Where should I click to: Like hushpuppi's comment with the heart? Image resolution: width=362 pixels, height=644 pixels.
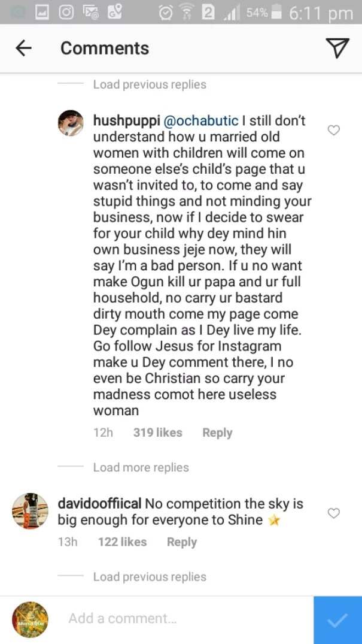pos(334,130)
